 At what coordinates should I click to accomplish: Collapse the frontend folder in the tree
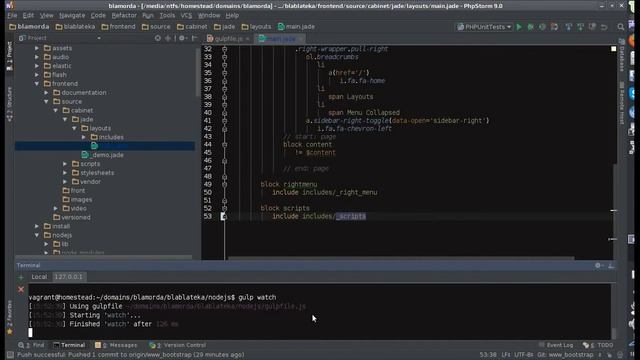point(37,84)
